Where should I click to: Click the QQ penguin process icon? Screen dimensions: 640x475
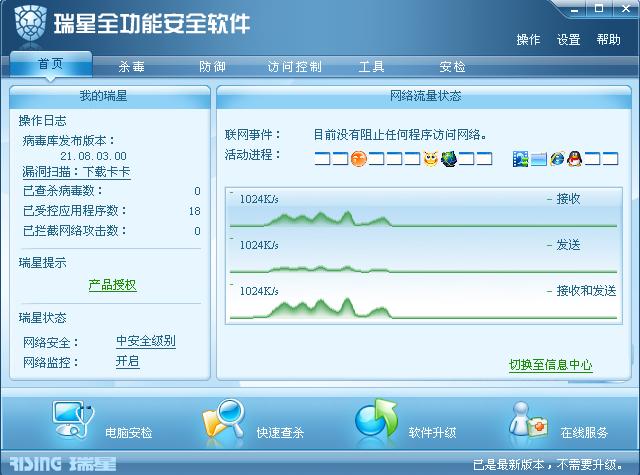click(x=575, y=159)
